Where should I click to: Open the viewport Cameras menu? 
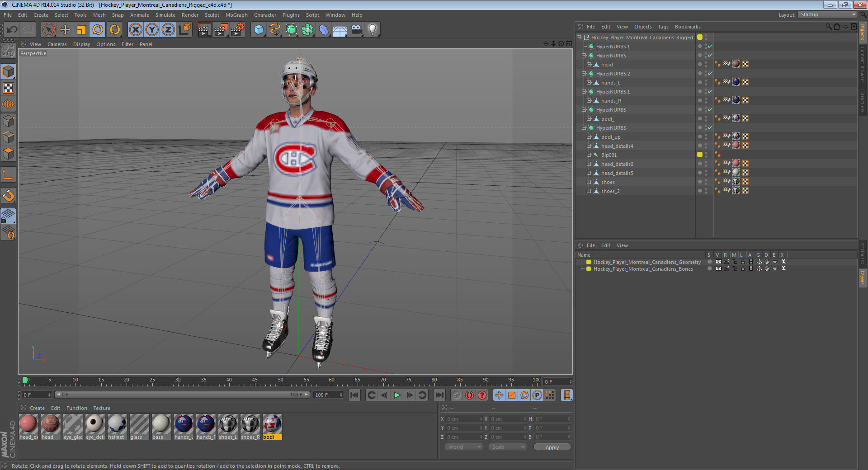tap(57, 44)
